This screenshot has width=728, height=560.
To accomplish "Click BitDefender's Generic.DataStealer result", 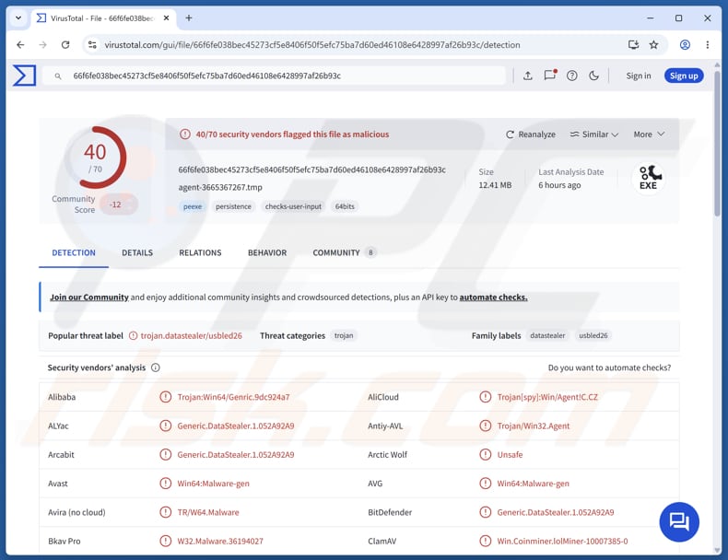I will tap(556, 512).
